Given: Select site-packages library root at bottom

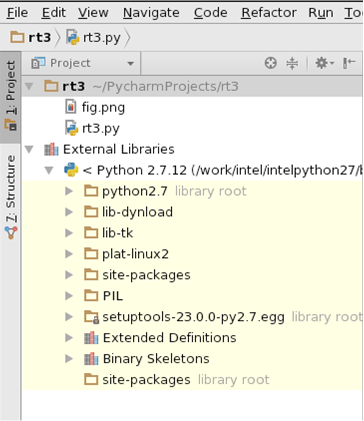Looking at the screenshot, I should coord(192,380).
